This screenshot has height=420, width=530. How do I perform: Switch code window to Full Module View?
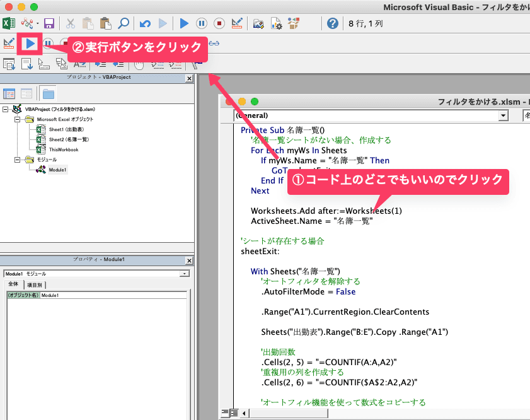point(234,412)
